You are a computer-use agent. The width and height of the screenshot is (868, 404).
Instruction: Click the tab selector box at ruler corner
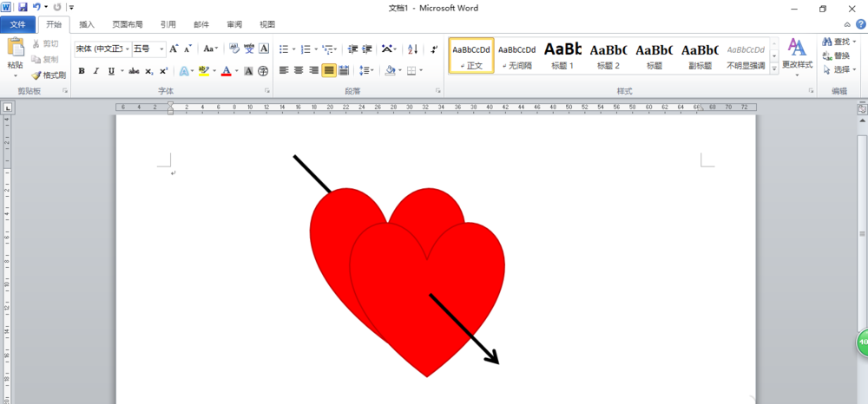coord(8,108)
